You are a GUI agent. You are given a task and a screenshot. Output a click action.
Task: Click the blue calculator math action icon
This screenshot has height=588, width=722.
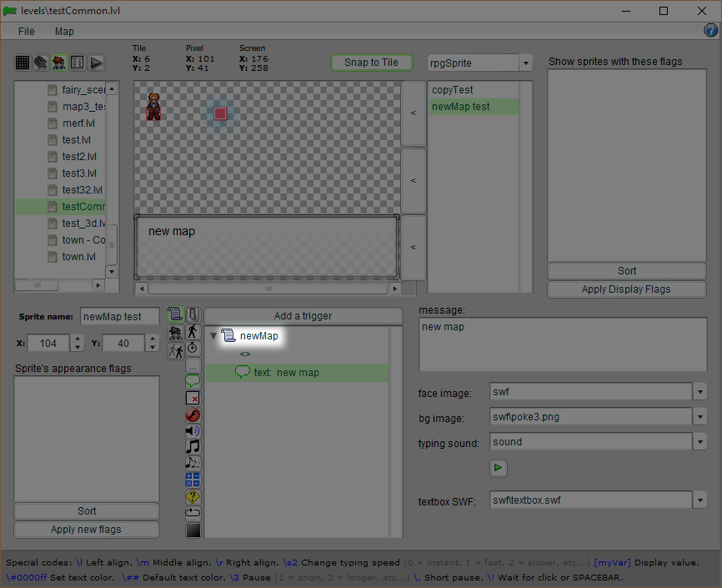(193, 480)
